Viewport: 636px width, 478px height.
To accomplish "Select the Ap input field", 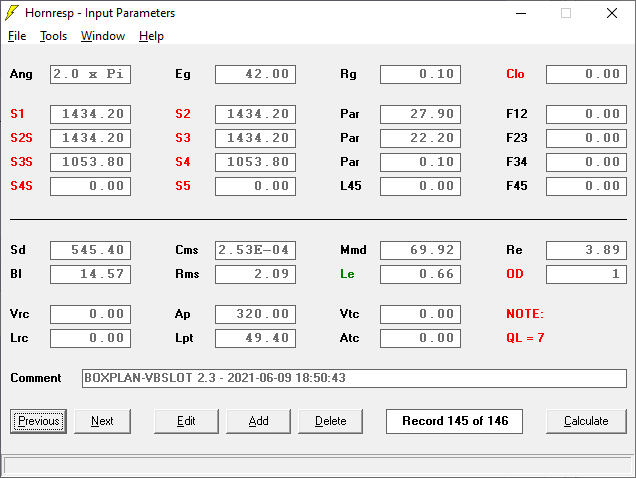I will (x=256, y=314).
